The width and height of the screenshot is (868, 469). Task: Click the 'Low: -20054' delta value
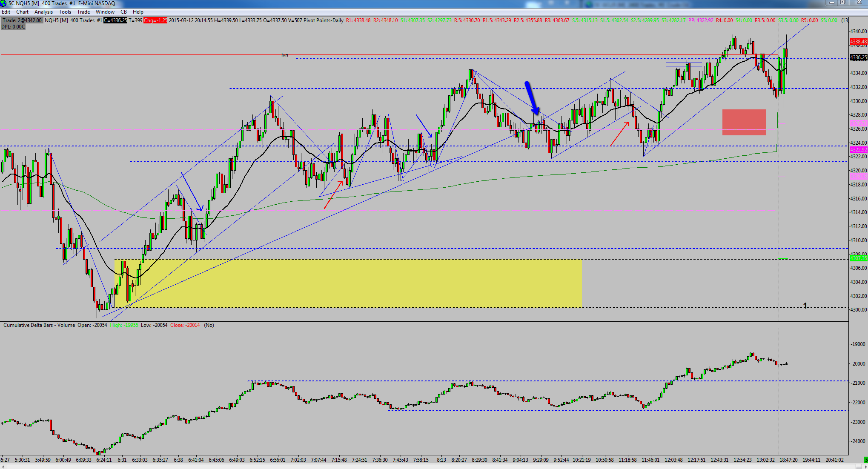point(154,325)
